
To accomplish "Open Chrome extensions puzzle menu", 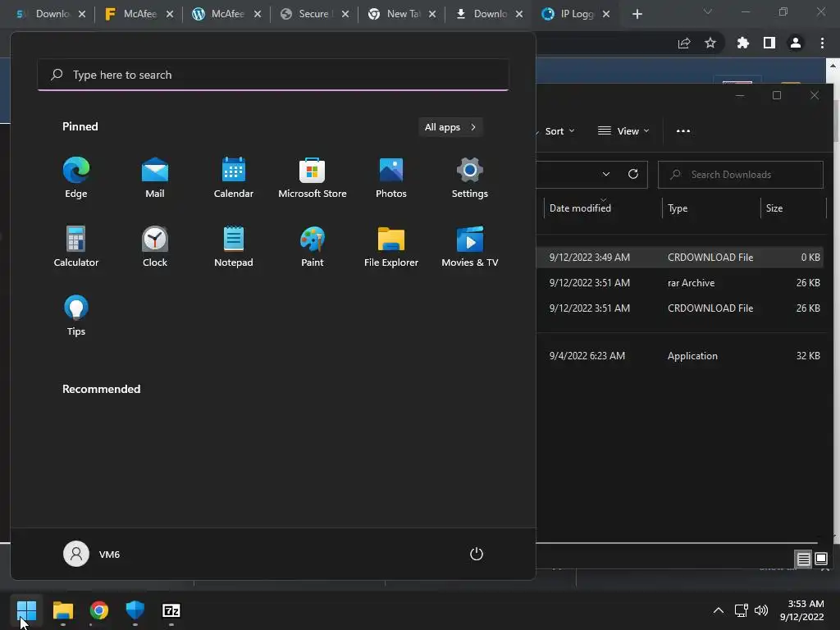I will [x=743, y=43].
